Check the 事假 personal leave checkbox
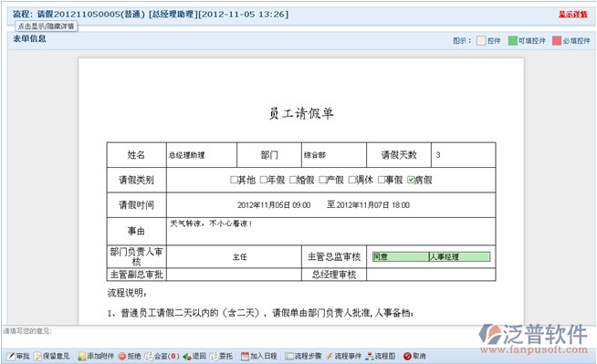597x364 pixels. click(x=381, y=180)
